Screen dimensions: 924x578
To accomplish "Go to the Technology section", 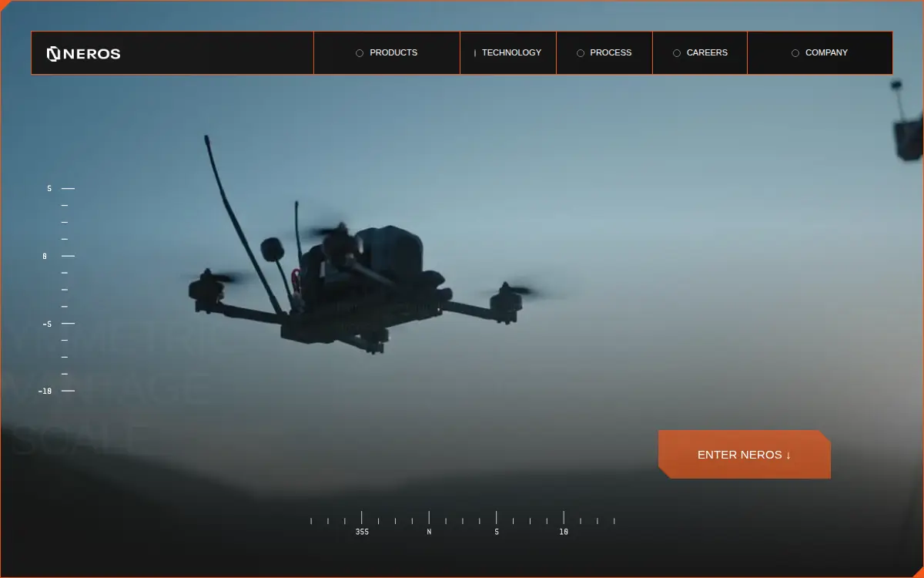I will pos(508,53).
